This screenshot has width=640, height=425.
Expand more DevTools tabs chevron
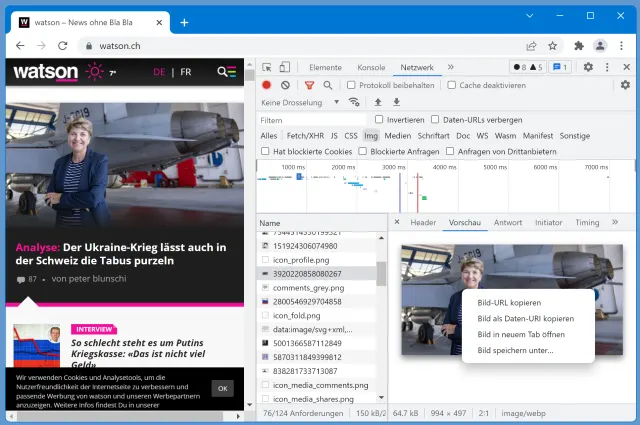click(450, 67)
